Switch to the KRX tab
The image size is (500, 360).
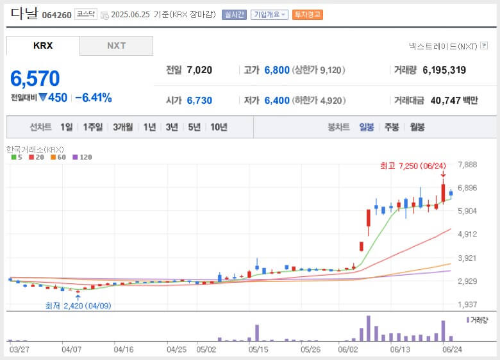pyautogui.click(x=43, y=46)
